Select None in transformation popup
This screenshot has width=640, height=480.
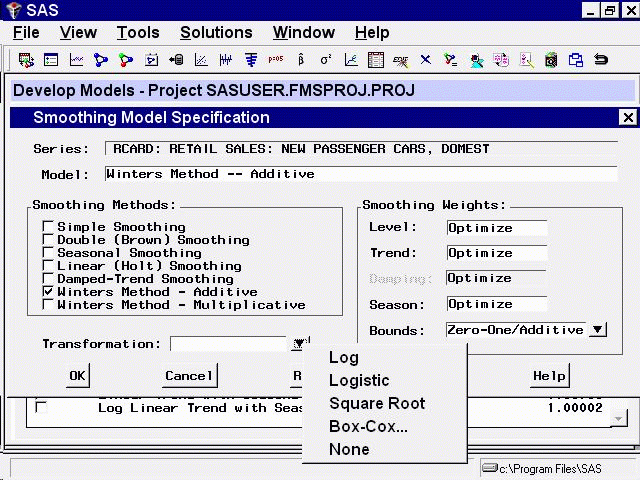(349, 449)
